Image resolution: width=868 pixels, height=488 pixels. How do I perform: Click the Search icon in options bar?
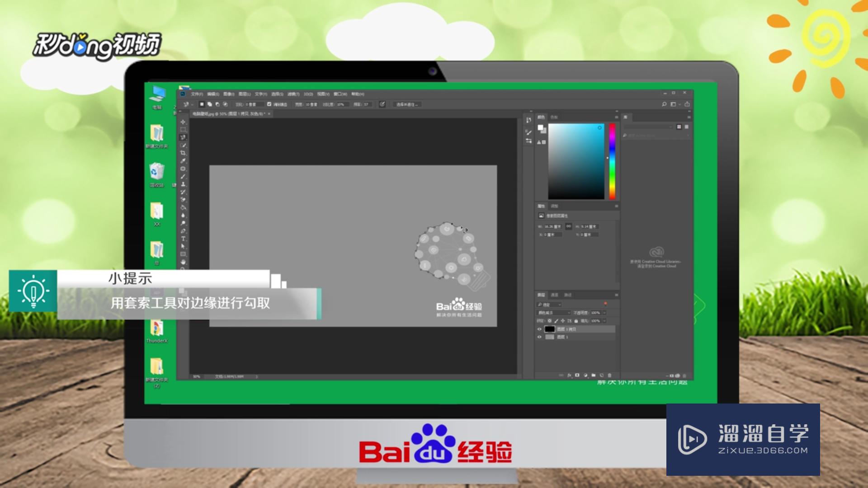click(x=664, y=104)
